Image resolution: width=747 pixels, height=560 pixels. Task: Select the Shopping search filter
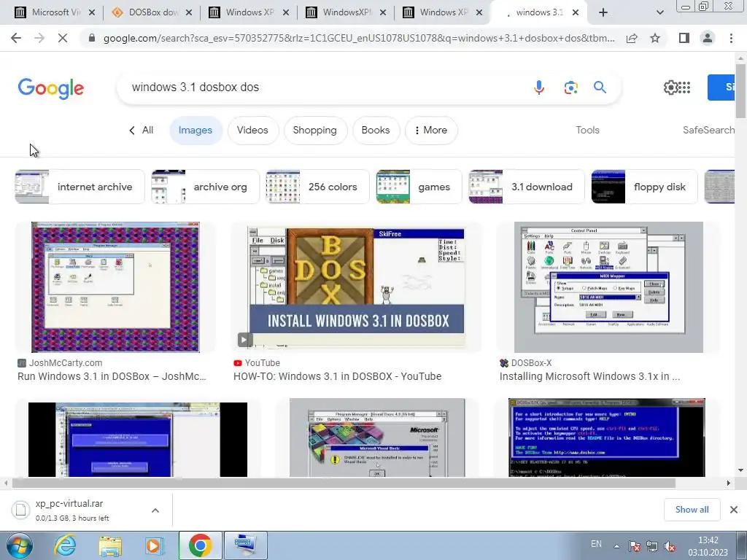pyautogui.click(x=315, y=130)
